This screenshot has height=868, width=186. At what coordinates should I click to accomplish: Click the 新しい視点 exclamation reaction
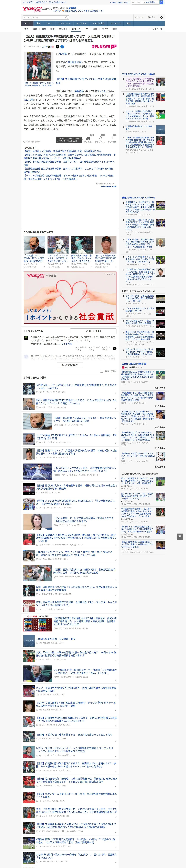click(112, 138)
